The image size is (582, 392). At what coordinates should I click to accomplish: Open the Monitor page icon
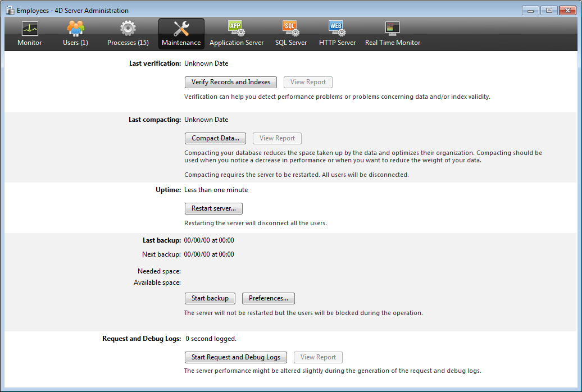click(x=29, y=29)
